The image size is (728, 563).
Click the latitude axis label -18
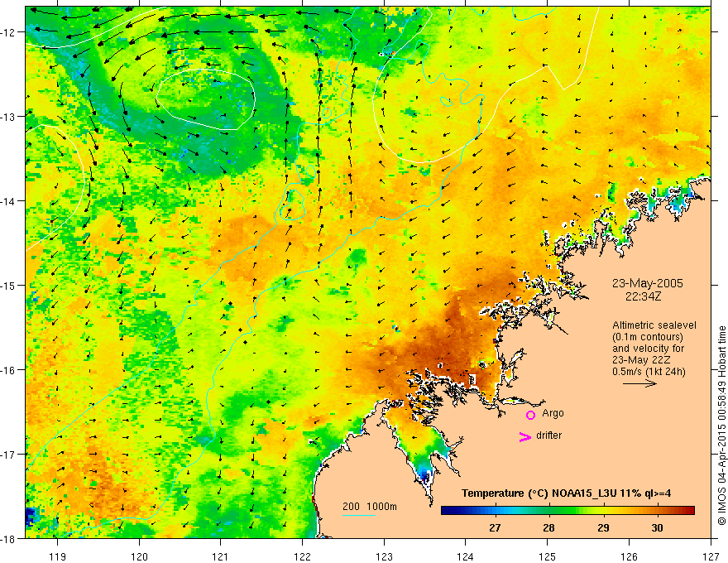pyautogui.click(x=10, y=538)
